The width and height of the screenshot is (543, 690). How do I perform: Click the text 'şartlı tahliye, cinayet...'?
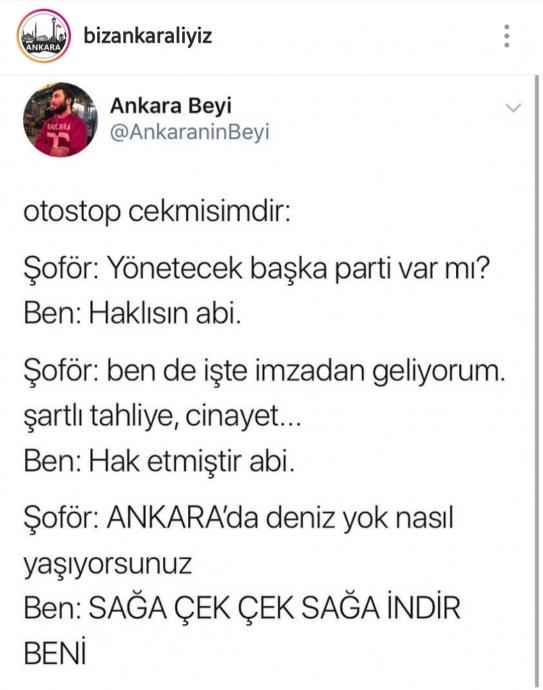click(162, 416)
